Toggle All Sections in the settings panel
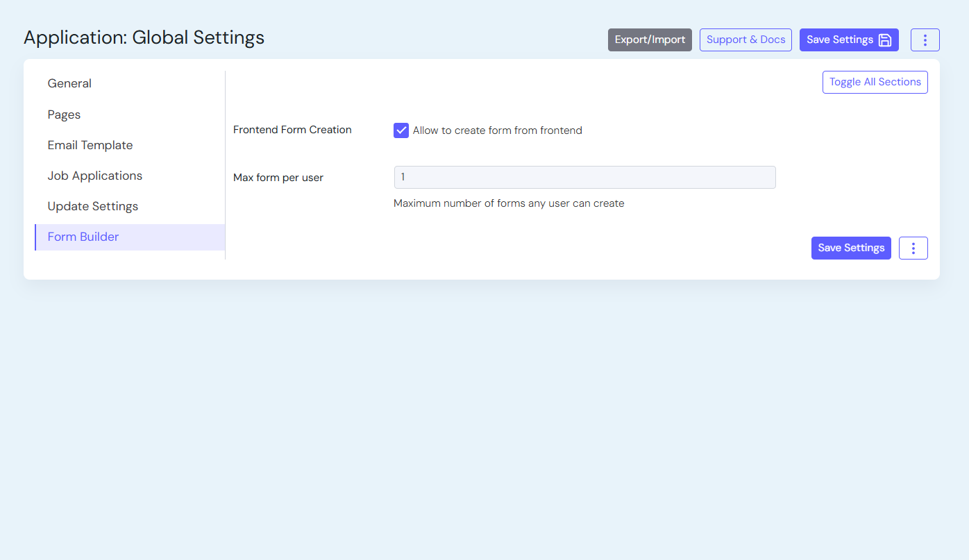This screenshot has height=560, width=969. click(x=875, y=82)
